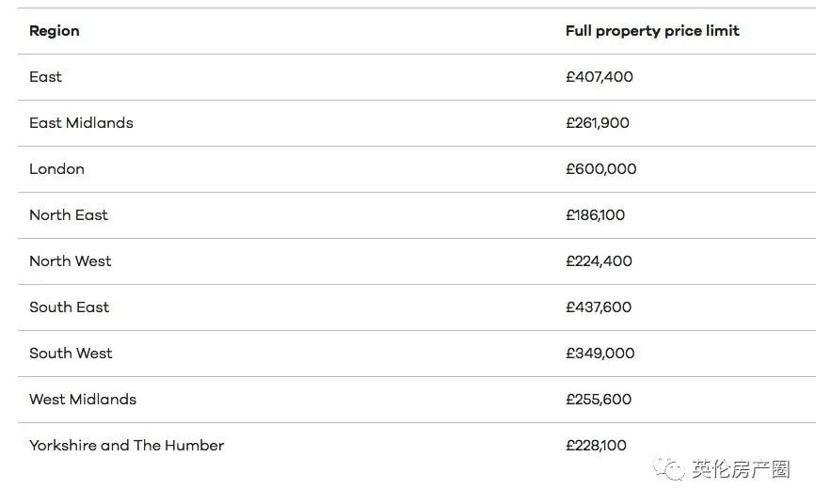Click the £349,000 price value
The height and width of the screenshot is (504, 816).
600,354
